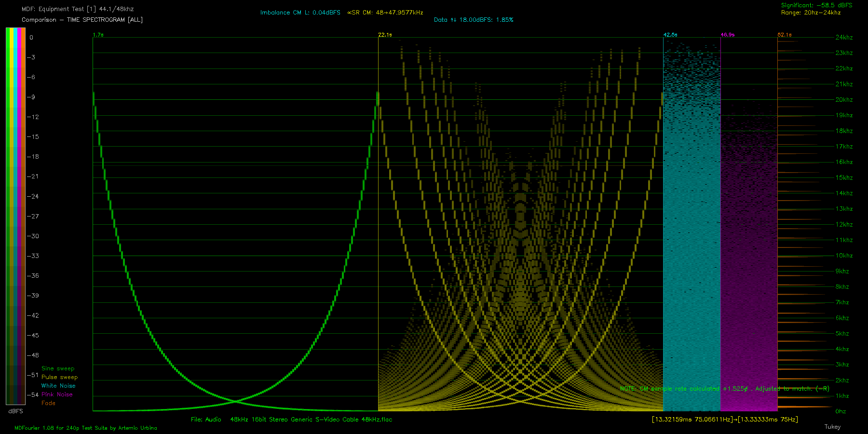Viewport: 868px width, 434px height.
Task: Select Pink Noise legend label
Action: [x=57, y=394]
